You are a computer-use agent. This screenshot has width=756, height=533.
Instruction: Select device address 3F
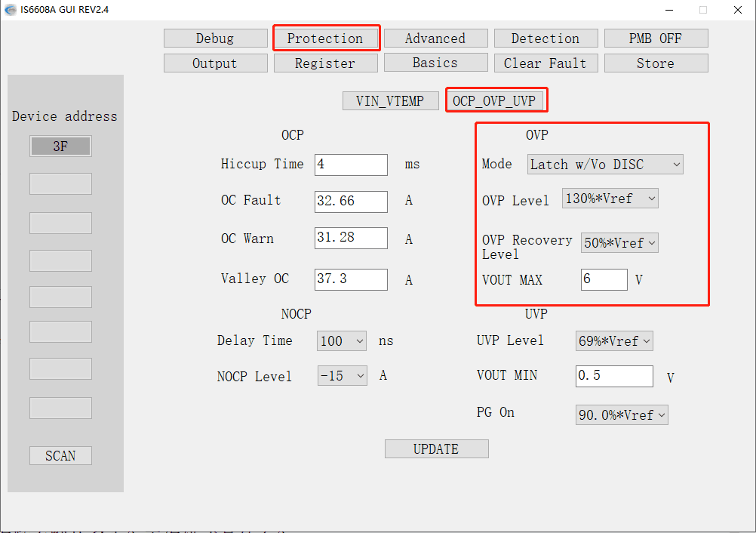click(60, 146)
